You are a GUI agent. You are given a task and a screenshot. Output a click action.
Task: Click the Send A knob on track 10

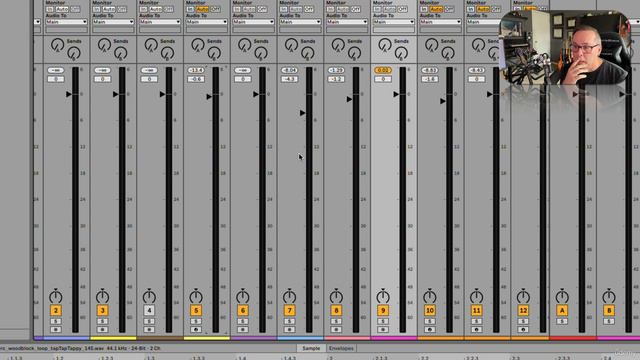pyautogui.click(x=431, y=45)
